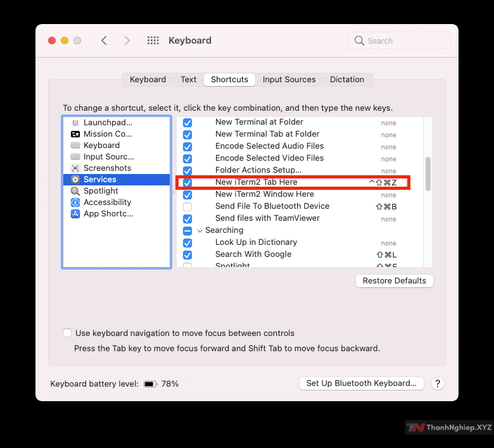This screenshot has height=448, width=494.
Task: Go back with the left chevron
Action: click(104, 40)
